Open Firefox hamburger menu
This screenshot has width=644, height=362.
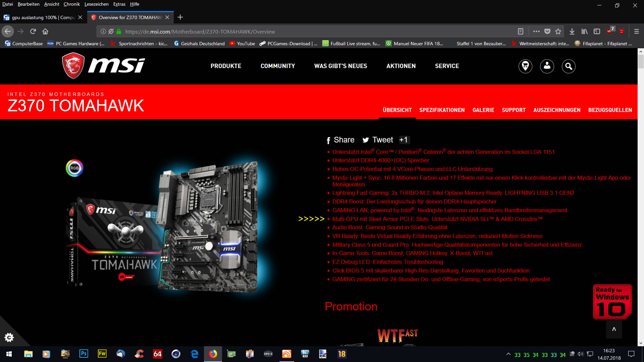[x=636, y=32]
